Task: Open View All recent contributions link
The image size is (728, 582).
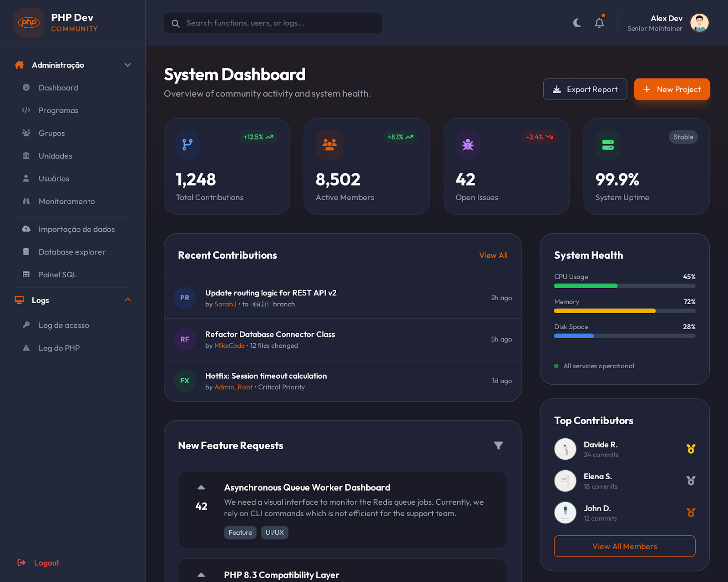Action: point(493,256)
